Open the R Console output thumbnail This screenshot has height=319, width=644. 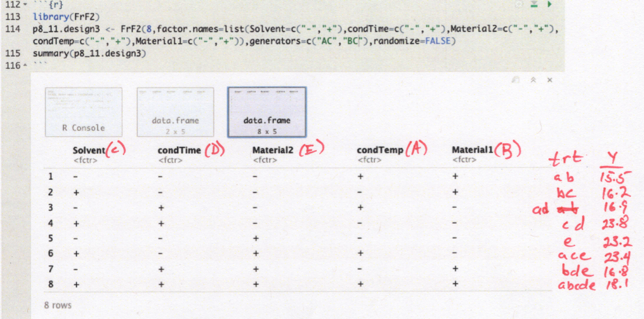click(x=84, y=112)
